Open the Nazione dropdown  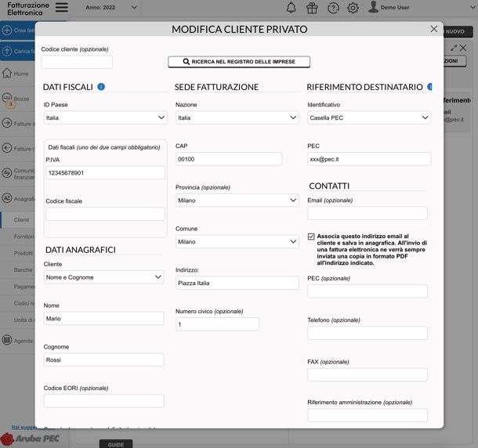click(237, 117)
